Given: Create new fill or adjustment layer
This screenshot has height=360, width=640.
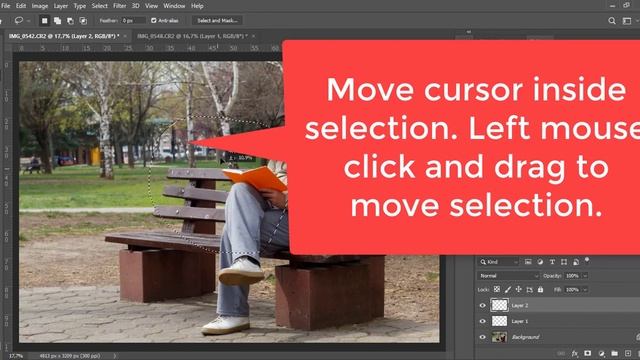Looking at the screenshot, I should [x=601, y=353].
